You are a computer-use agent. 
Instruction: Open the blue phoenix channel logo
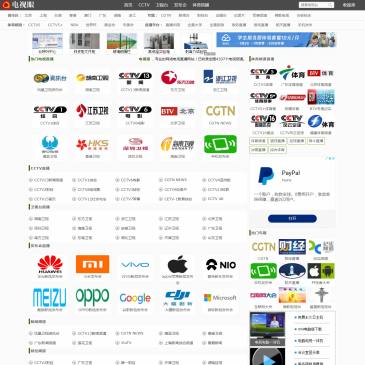(x=50, y=144)
